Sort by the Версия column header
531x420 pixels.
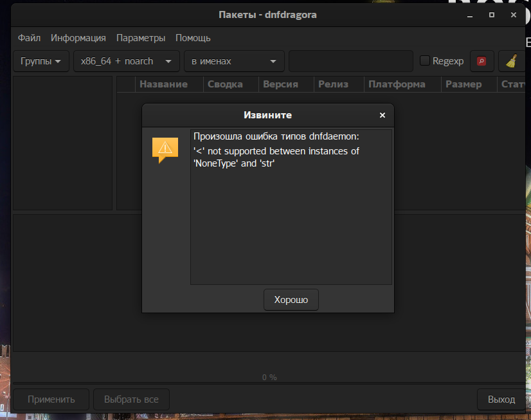(287, 84)
